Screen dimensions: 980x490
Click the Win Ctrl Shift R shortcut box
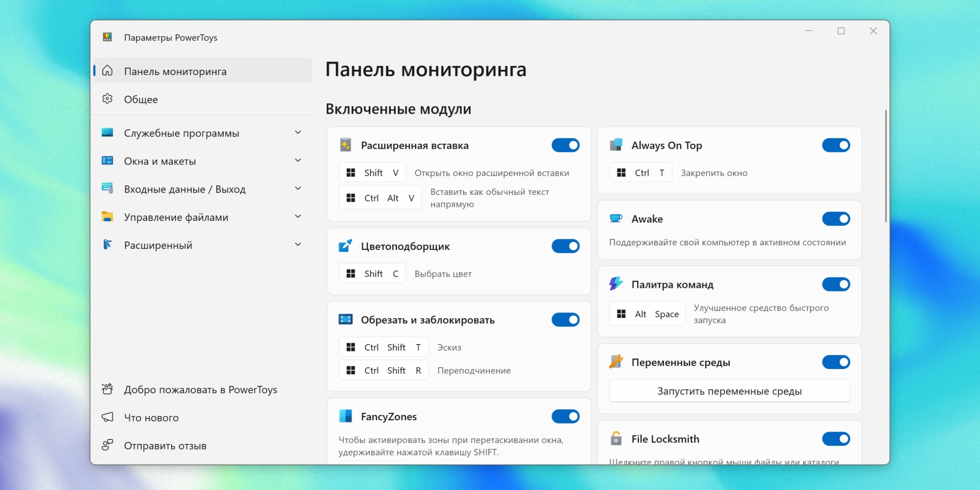click(x=384, y=370)
